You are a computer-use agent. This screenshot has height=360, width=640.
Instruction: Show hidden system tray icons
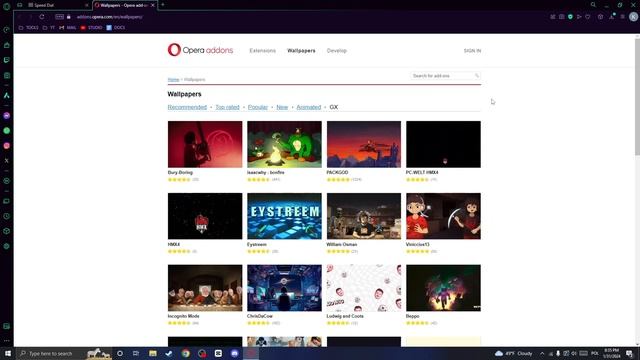pyautogui.click(x=542, y=353)
